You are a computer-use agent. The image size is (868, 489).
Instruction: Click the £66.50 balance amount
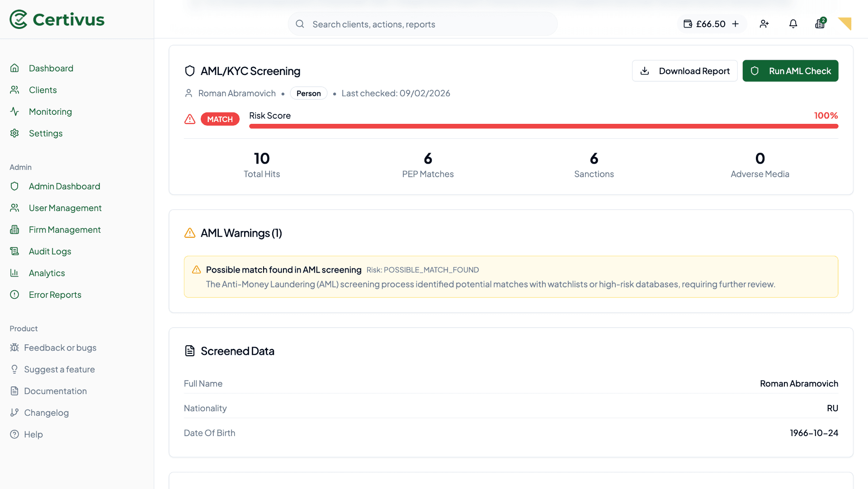[711, 24]
